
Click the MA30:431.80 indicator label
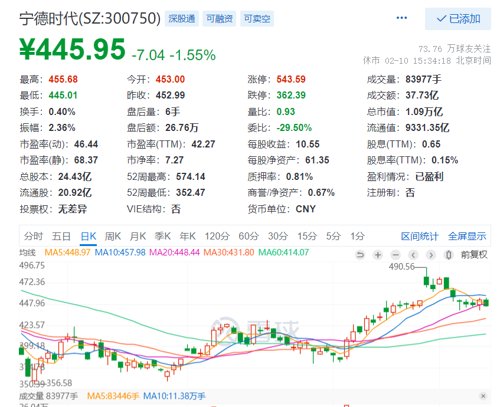(x=229, y=252)
